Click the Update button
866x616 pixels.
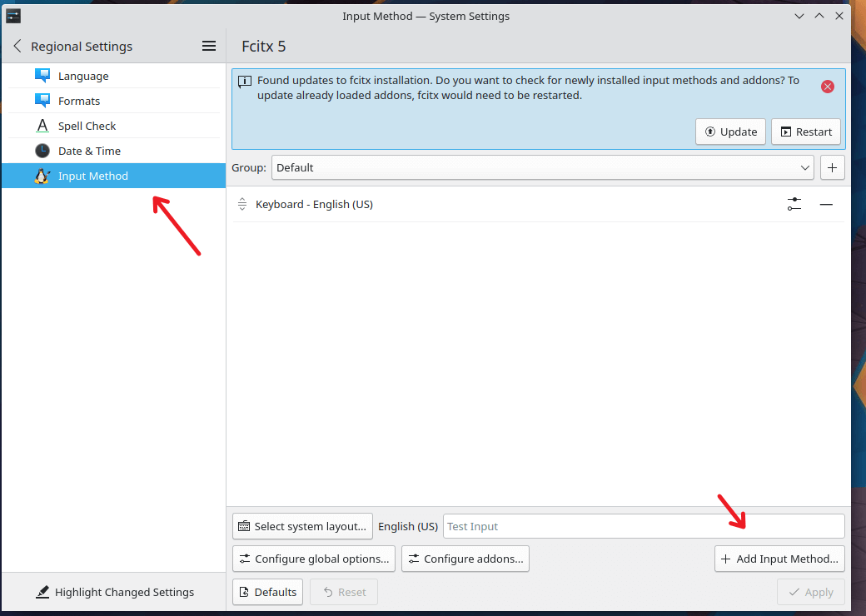point(730,132)
